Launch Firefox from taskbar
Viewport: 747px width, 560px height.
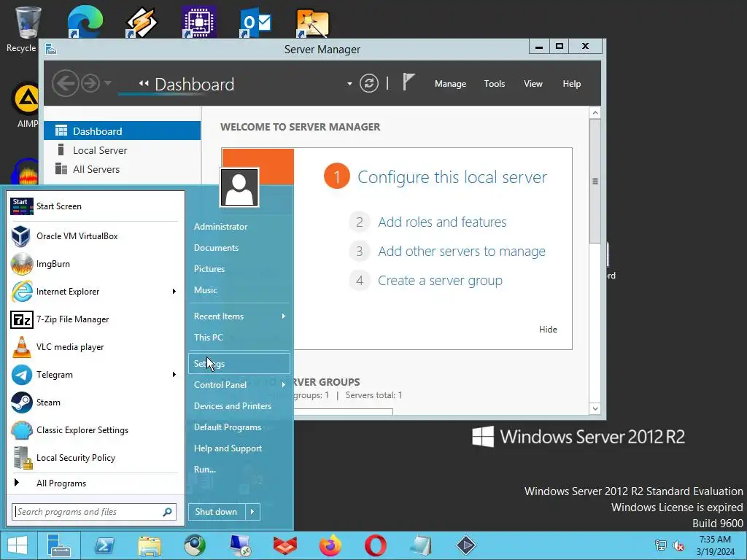(330, 545)
